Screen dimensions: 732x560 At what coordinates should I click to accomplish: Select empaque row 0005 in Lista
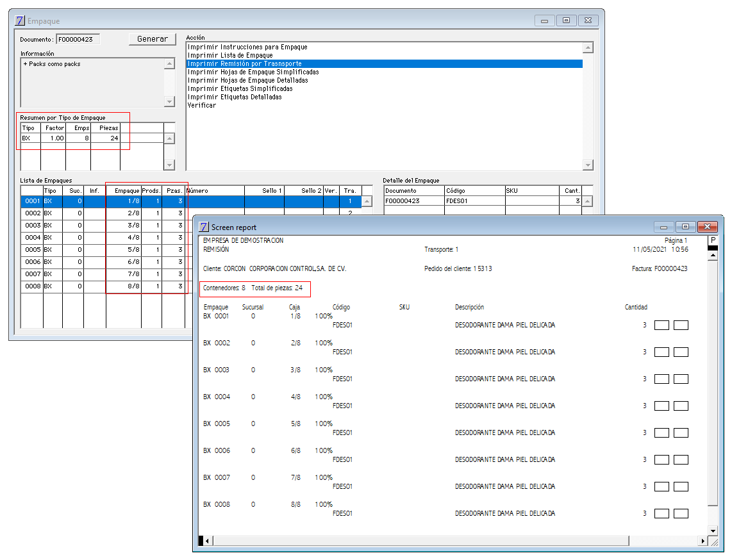[x=107, y=250]
